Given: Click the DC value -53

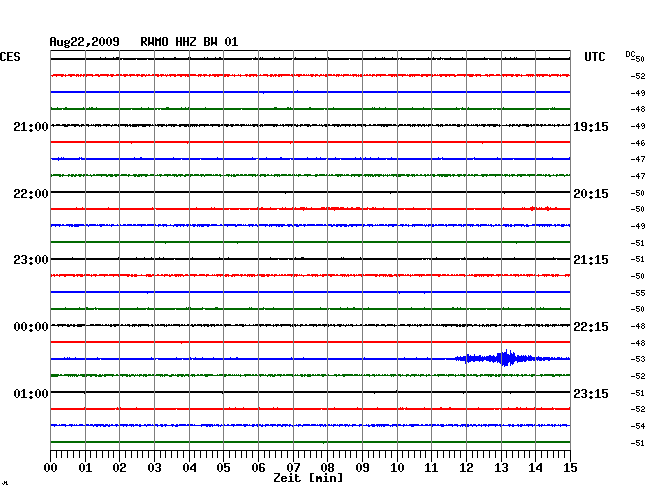Looking at the screenshot, I should (638, 359).
